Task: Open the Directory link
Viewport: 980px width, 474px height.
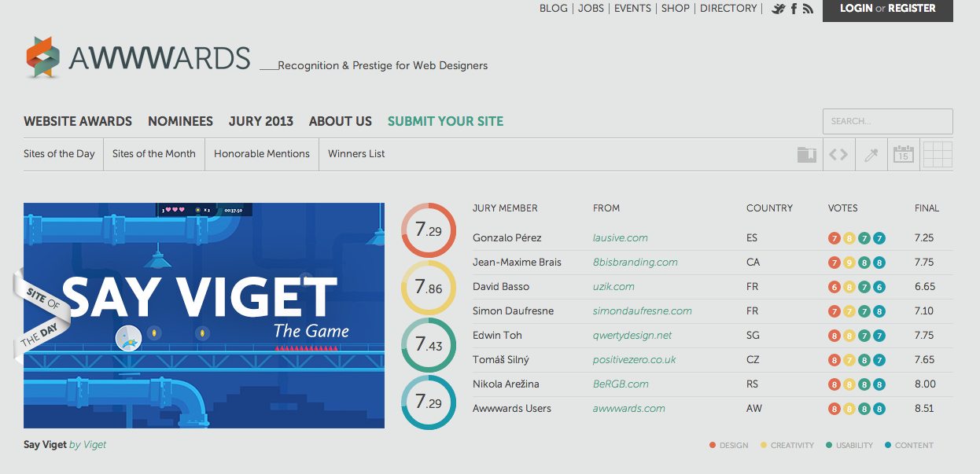Action: click(x=728, y=9)
